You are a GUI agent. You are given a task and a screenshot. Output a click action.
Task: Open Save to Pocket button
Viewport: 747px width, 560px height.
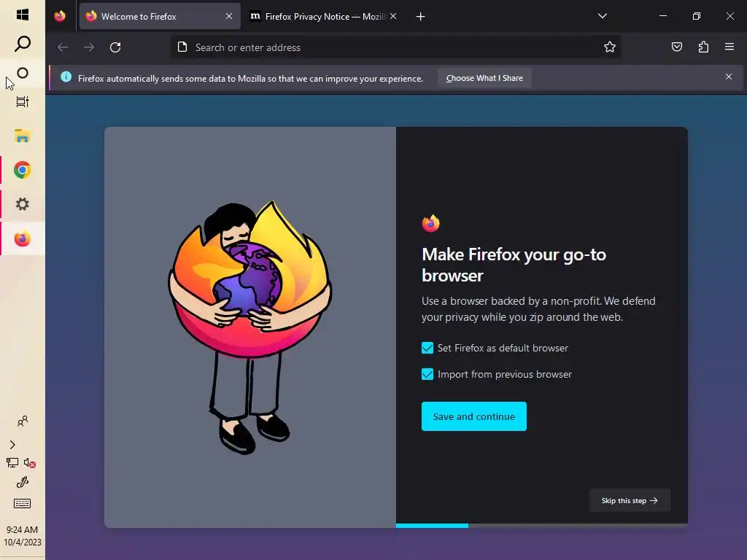click(x=677, y=47)
